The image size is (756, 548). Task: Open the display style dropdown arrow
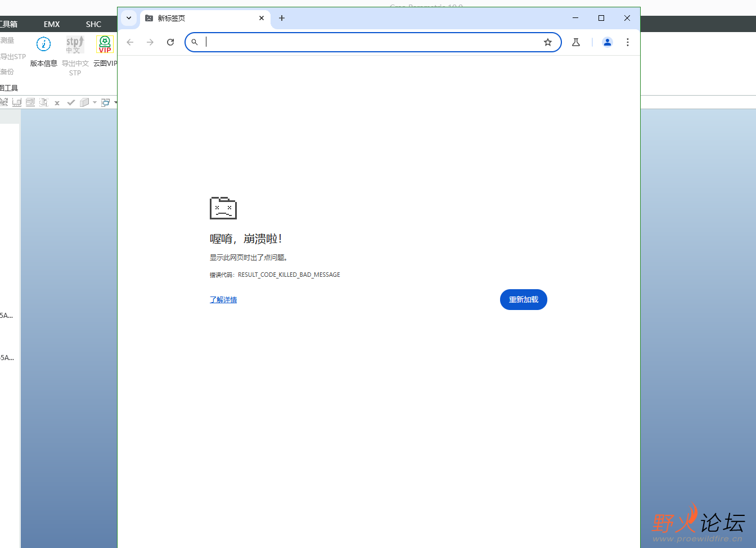(x=94, y=102)
